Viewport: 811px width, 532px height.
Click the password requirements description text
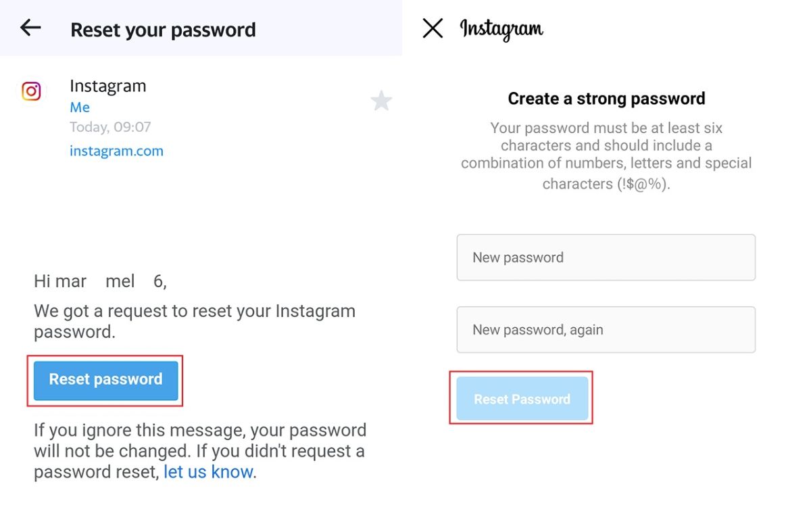[606, 155]
